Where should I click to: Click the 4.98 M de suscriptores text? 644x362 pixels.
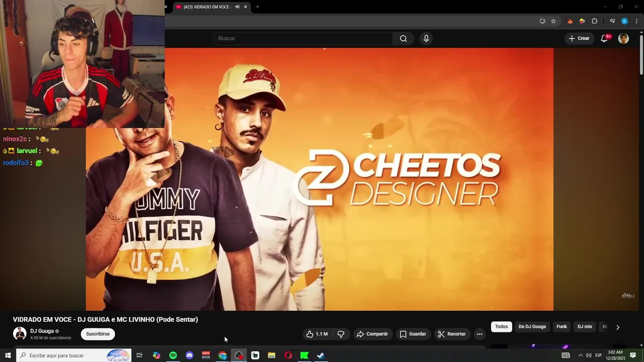(51, 338)
